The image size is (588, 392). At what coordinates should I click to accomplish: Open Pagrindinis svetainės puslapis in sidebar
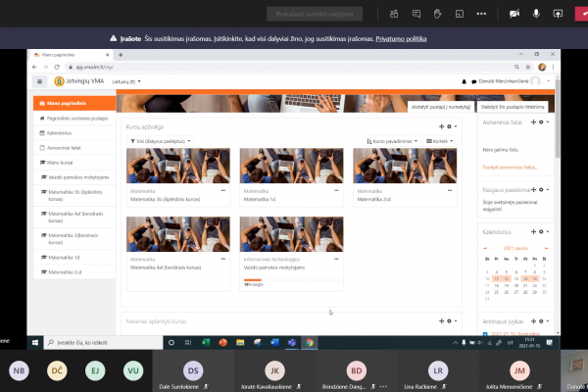74,119
